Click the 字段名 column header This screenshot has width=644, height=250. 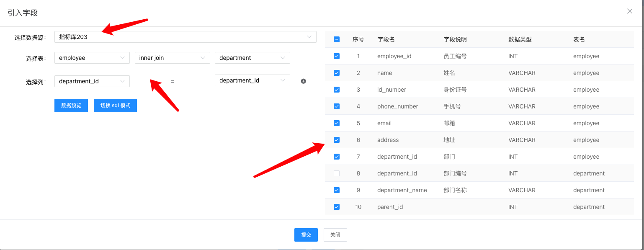(x=386, y=39)
